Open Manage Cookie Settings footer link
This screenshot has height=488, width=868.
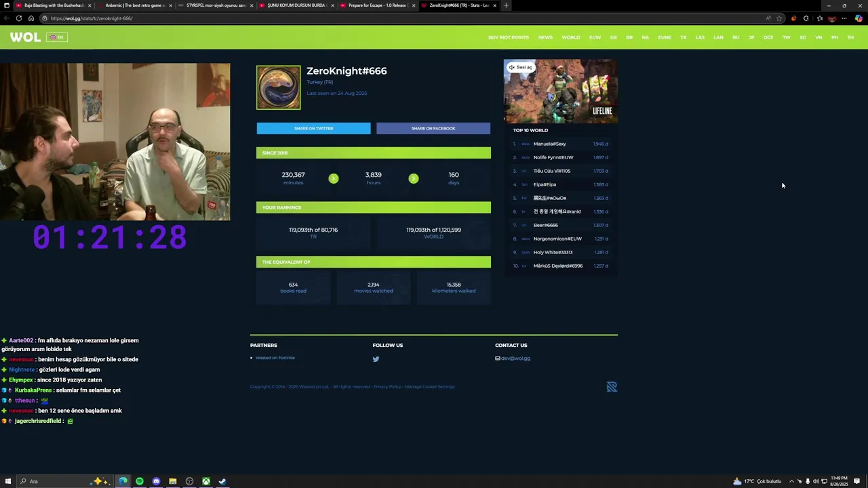point(430,386)
